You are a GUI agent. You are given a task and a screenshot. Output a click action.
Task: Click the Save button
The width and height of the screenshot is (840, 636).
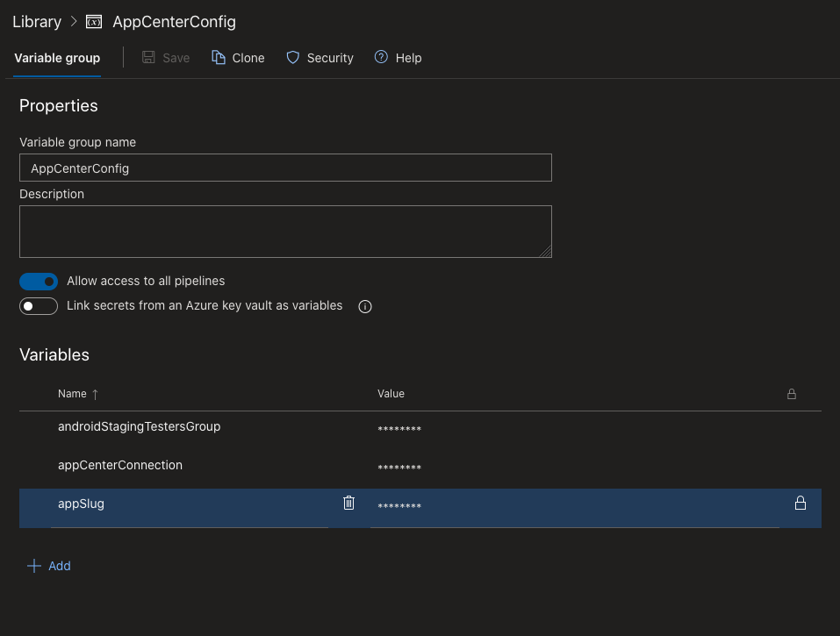pos(166,58)
